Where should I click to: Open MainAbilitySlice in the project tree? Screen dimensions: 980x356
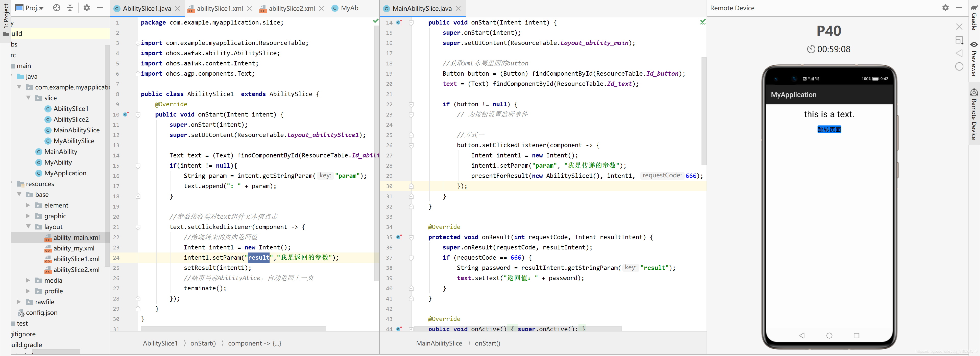click(x=77, y=130)
